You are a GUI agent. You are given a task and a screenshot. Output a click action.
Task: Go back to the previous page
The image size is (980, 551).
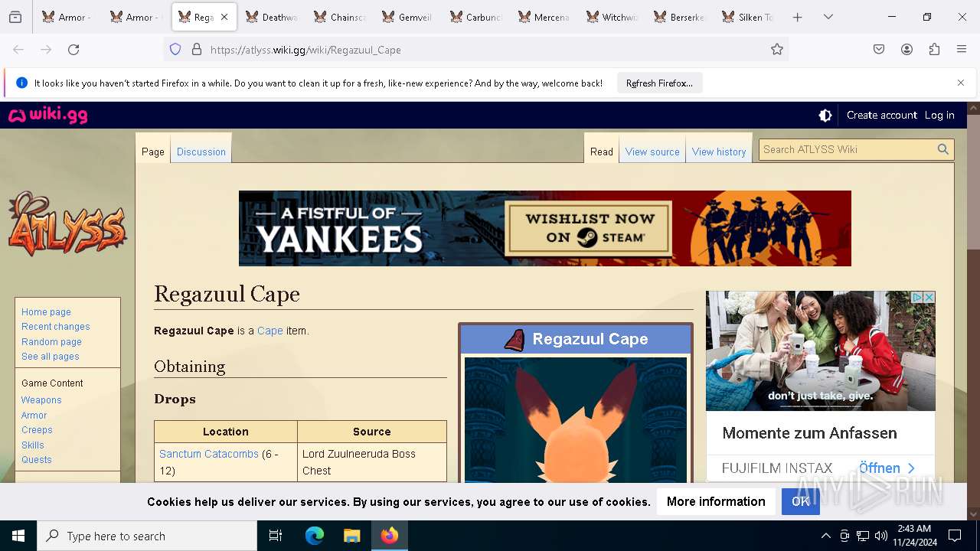pos(18,50)
